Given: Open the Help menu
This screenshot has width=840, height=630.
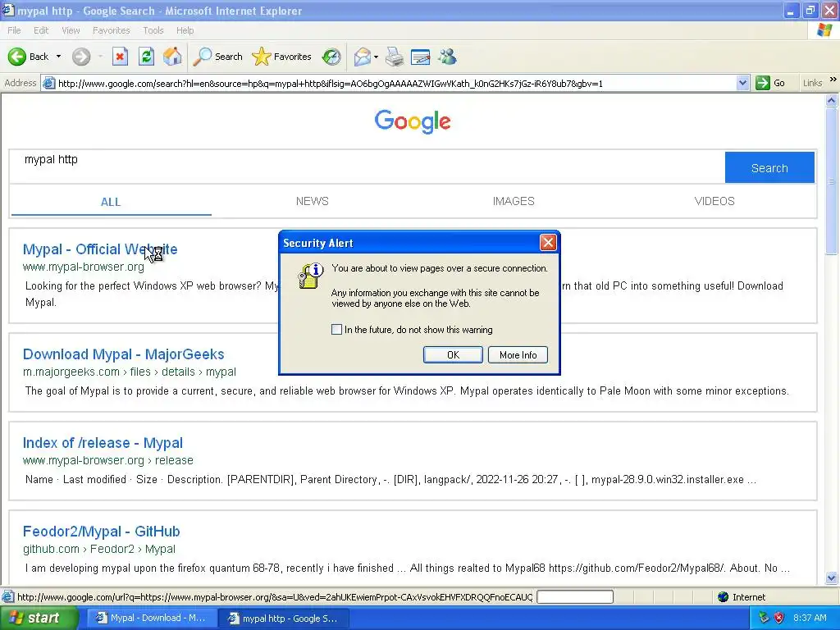Looking at the screenshot, I should pos(185,30).
